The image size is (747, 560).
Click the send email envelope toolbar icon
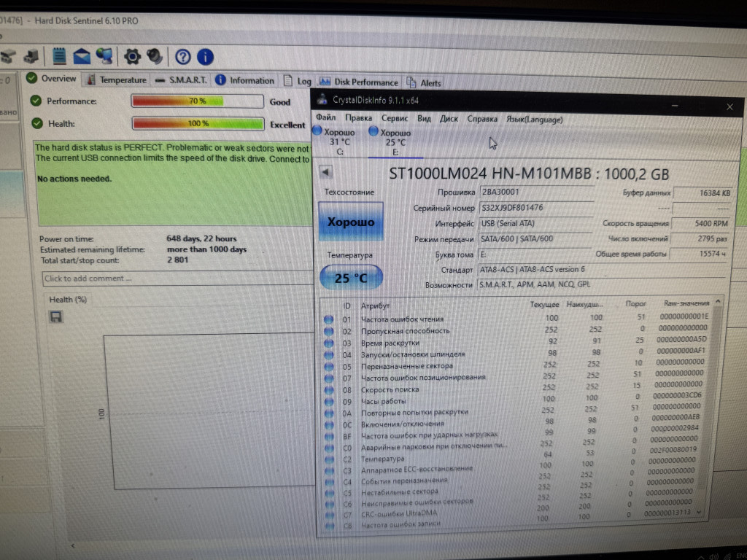[x=82, y=56]
